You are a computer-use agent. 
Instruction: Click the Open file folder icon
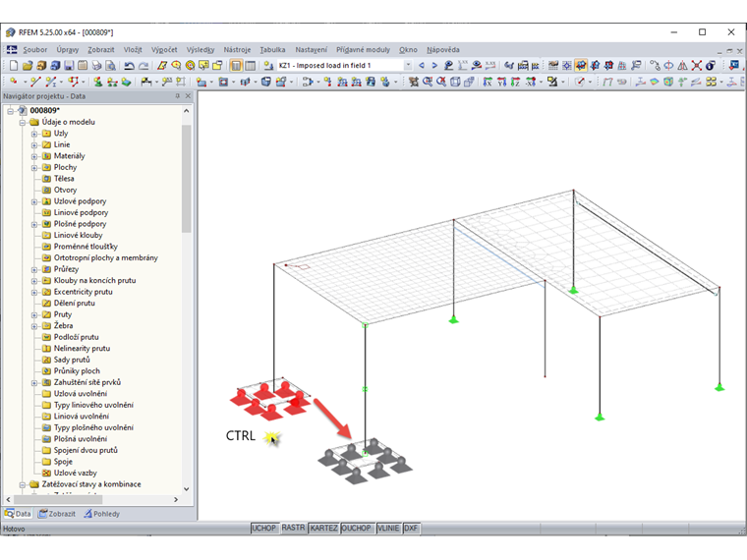[x=28, y=65]
